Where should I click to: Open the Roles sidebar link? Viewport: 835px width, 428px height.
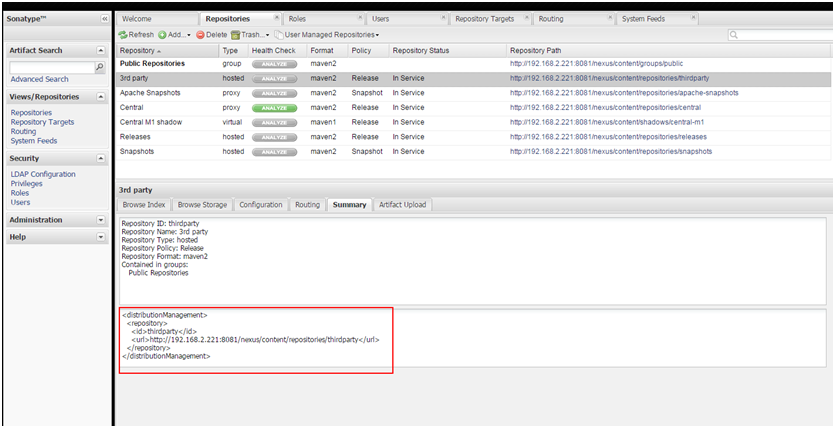point(20,193)
